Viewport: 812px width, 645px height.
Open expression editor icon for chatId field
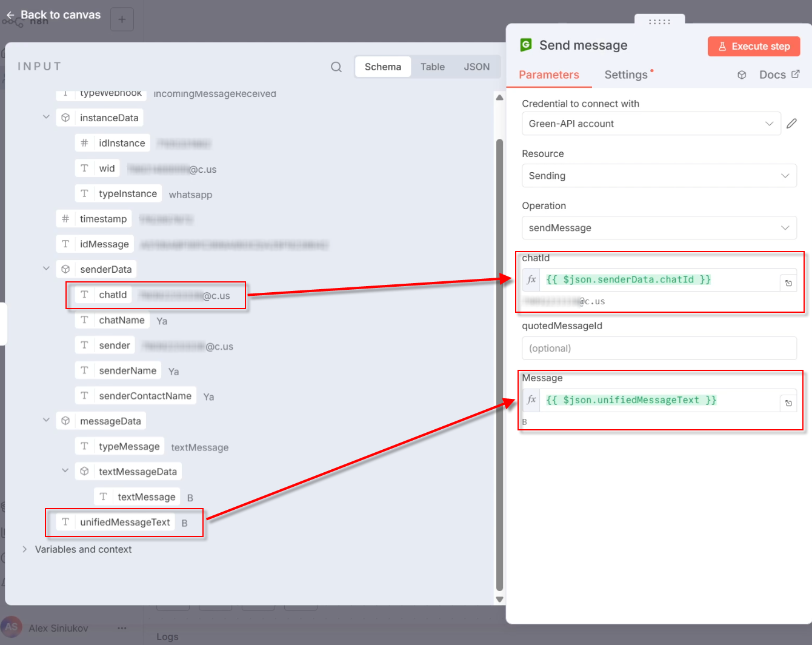(x=788, y=283)
